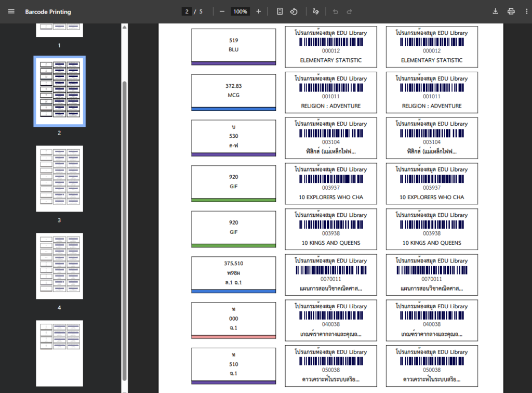Toggle the sidebar using the menu icon
Image resolution: width=532 pixels, height=393 pixels.
point(11,11)
